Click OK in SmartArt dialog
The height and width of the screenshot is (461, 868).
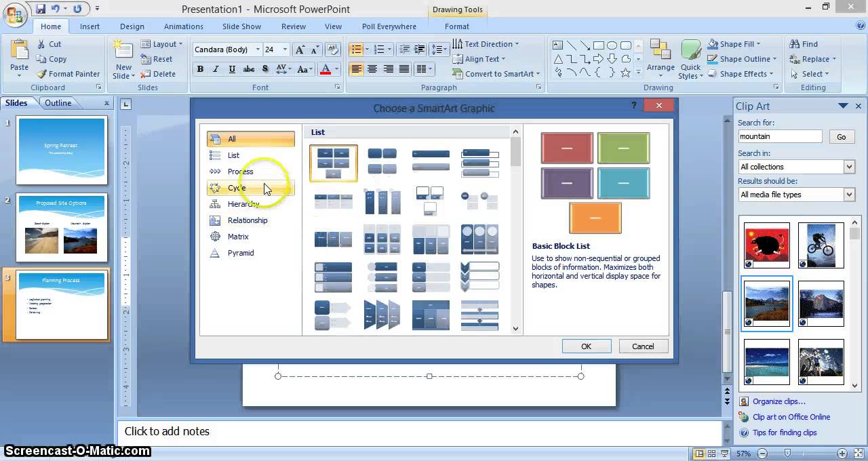[x=587, y=346]
